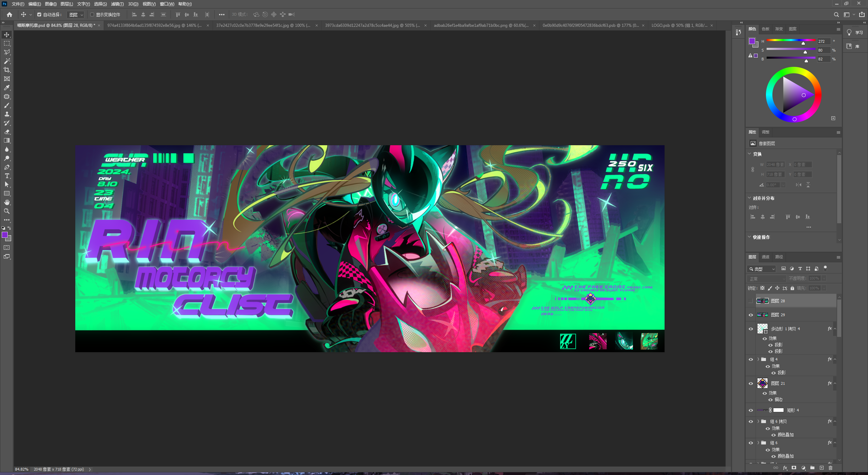Create a new group folder icon
This screenshot has height=475, width=868.
pos(812,468)
